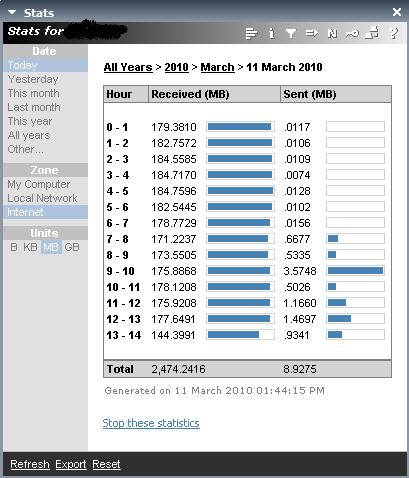This screenshot has height=478, width=409.
Task: Switch units to GB
Action: 72,247
